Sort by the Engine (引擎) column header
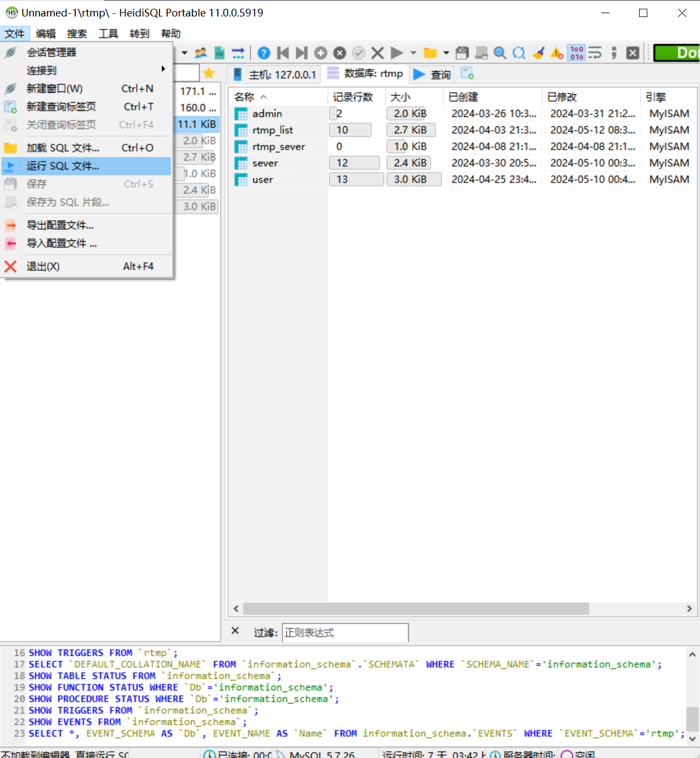The image size is (700, 758). click(668, 97)
